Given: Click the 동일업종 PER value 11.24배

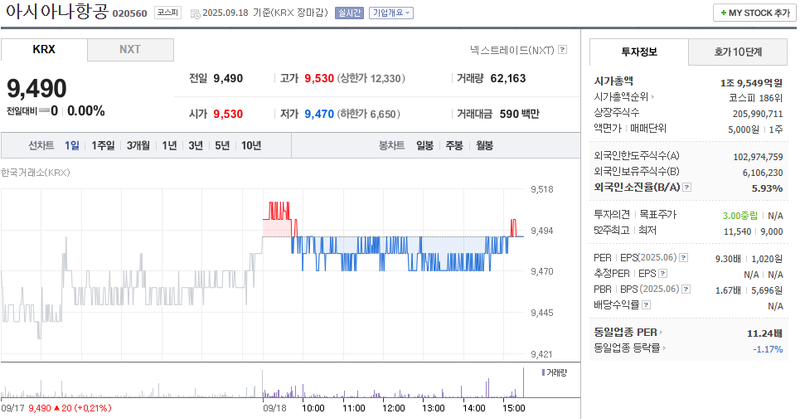Looking at the screenshot, I should click(x=764, y=333).
